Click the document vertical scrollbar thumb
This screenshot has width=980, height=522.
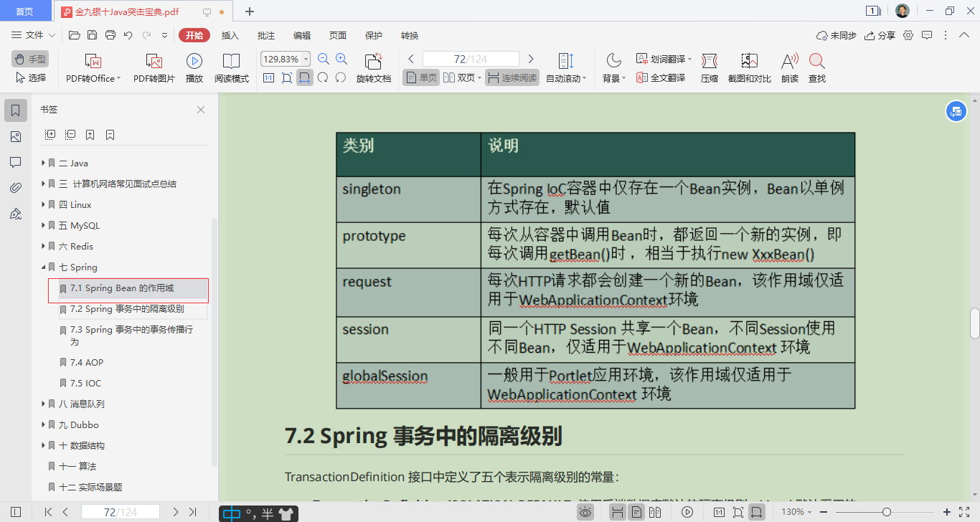[975, 323]
